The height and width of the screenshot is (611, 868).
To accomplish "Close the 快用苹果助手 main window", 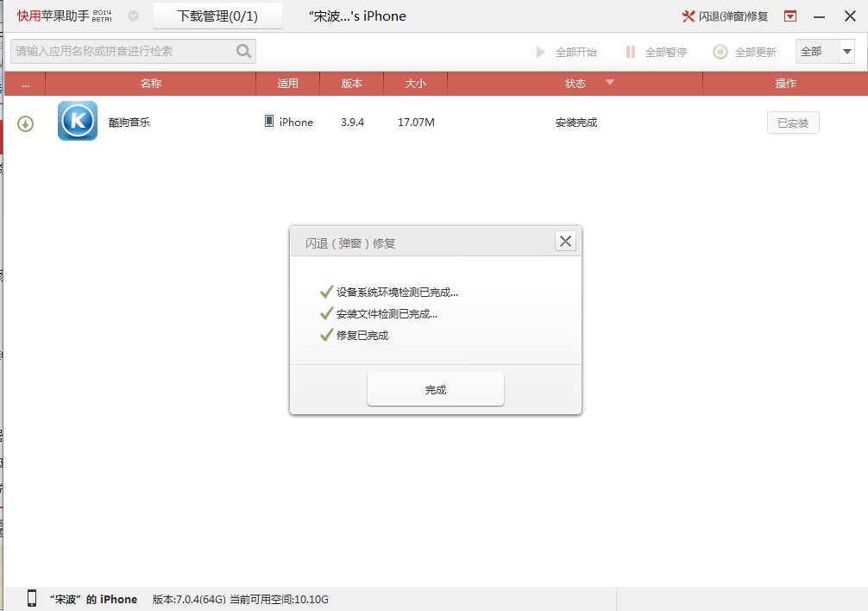I will pyautogui.click(x=850, y=16).
